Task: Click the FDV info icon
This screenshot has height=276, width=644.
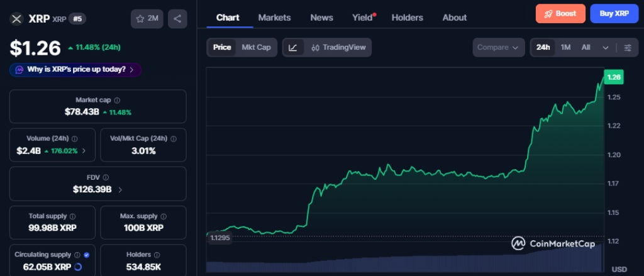Action: [106, 177]
